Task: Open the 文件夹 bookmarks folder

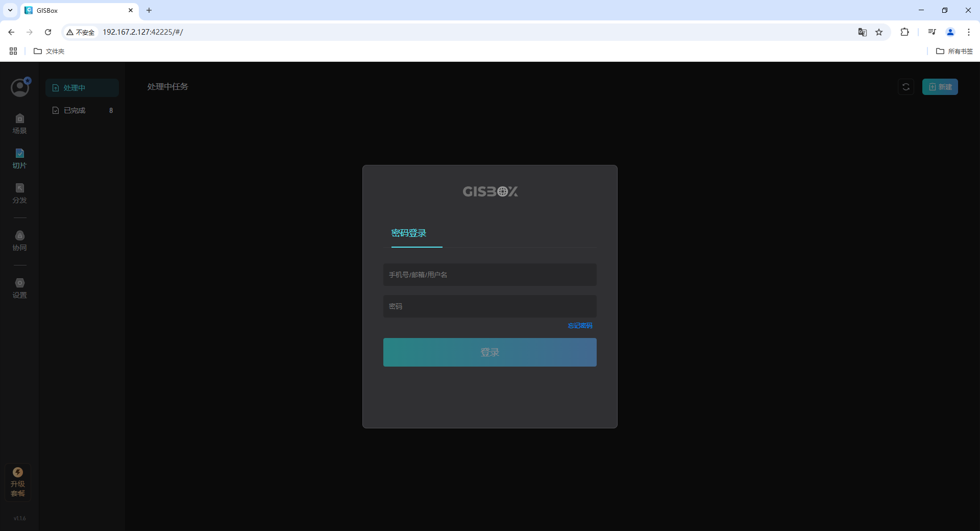Action: coord(49,51)
